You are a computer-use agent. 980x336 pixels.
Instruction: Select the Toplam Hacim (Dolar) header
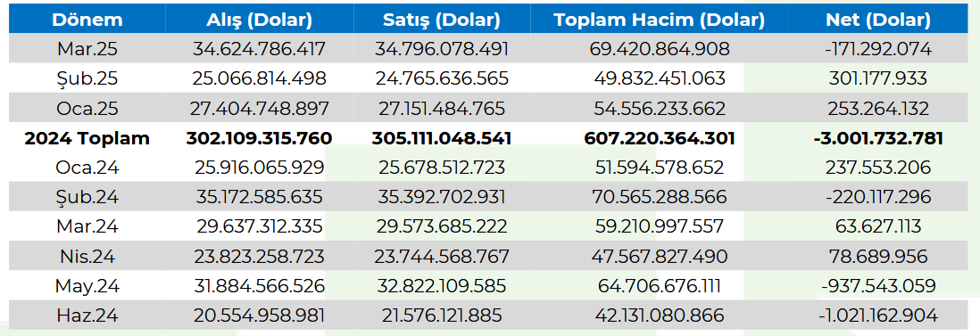tap(660, 20)
